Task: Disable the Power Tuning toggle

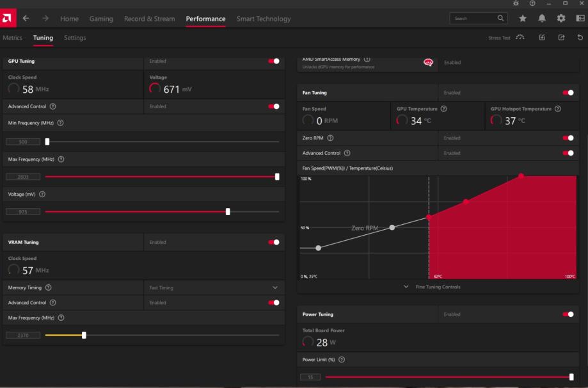Action: pos(568,314)
